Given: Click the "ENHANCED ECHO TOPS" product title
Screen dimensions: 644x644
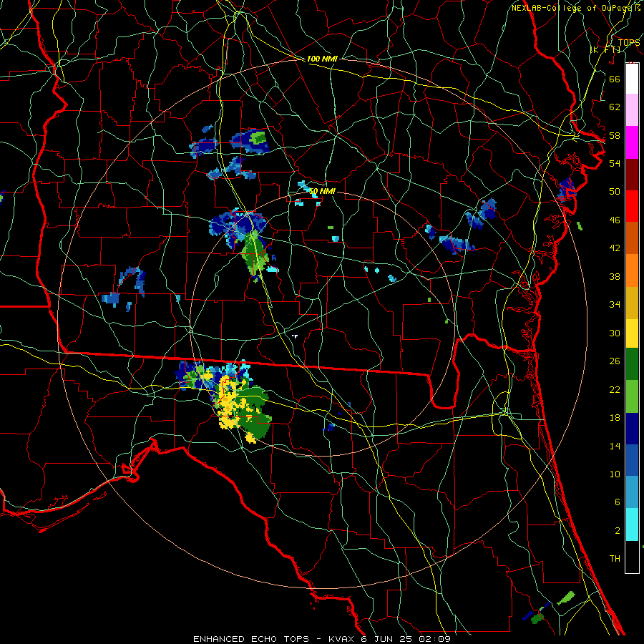Looking at the screenshot, I should (251, 639).
